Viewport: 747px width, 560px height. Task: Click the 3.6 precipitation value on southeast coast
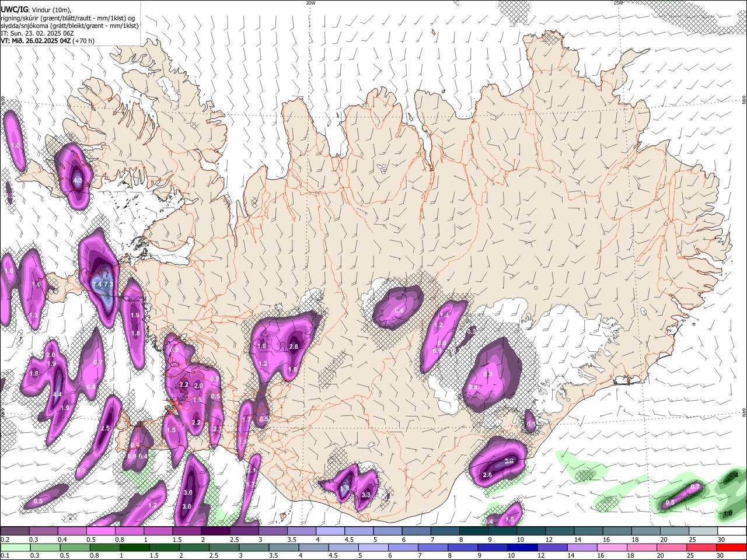click(509, 461)
